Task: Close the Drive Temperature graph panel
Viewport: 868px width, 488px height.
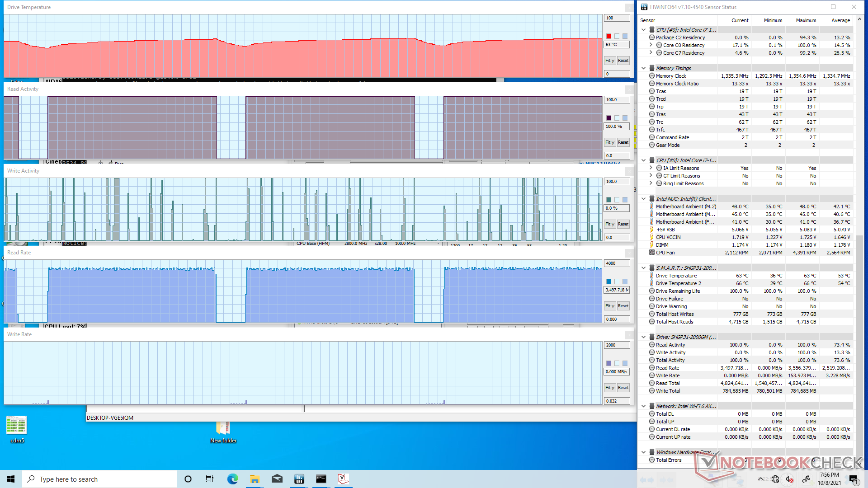Action: click(x=629, y=8)
